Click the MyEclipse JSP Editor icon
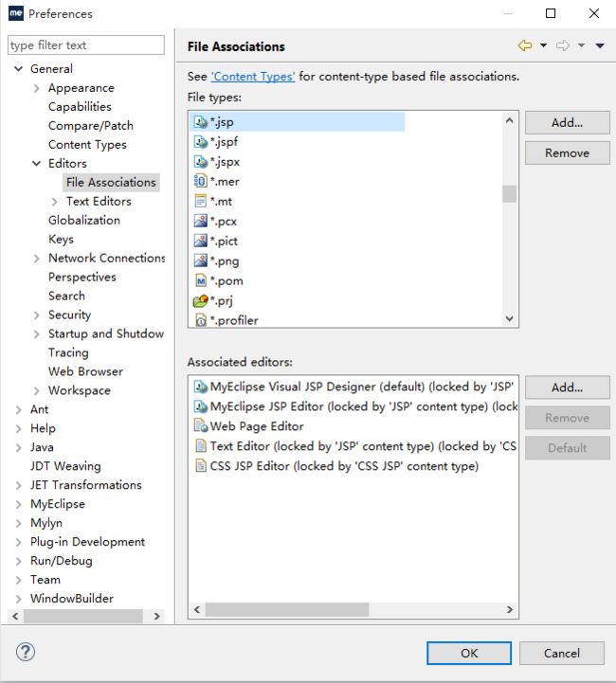 coord(200,406)
